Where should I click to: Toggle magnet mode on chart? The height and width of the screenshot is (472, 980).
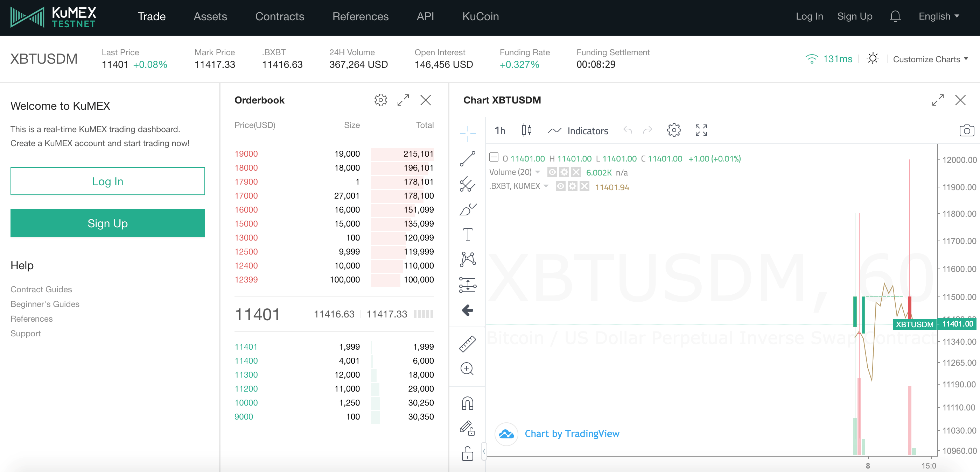467,403
